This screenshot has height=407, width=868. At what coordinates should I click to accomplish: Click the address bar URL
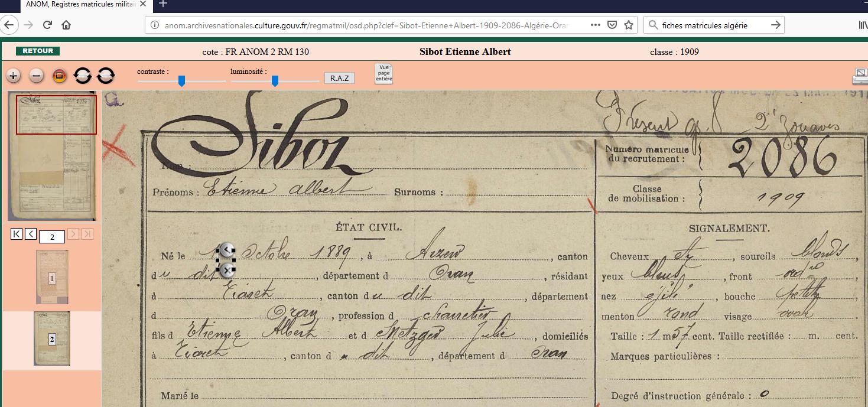pyautogui.click(x=366, y=25)
